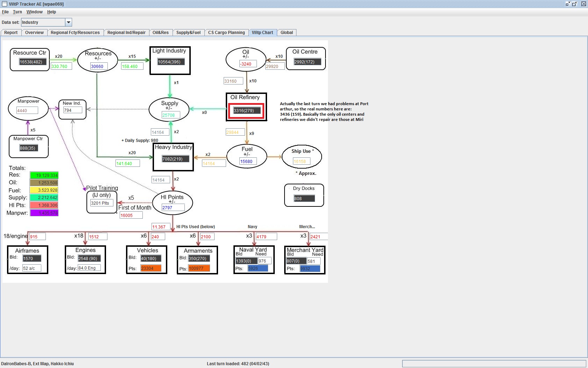Switch to the Overview tab
Image resolution: width=588 pixels, height=368 pixels.
[x=34, y=33]
